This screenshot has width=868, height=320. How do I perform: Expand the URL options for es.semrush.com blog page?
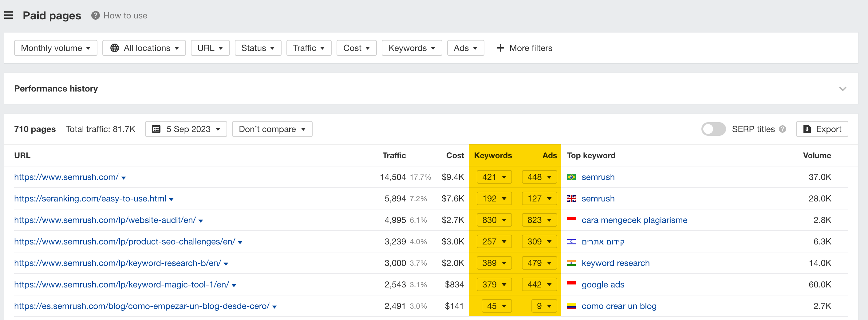point(274,306)
